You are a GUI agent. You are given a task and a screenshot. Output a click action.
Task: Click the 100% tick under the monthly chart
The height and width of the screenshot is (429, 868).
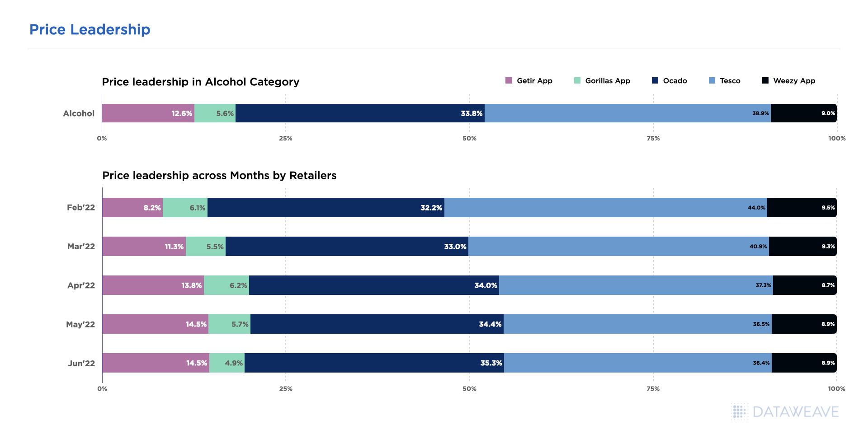[837, 389]
